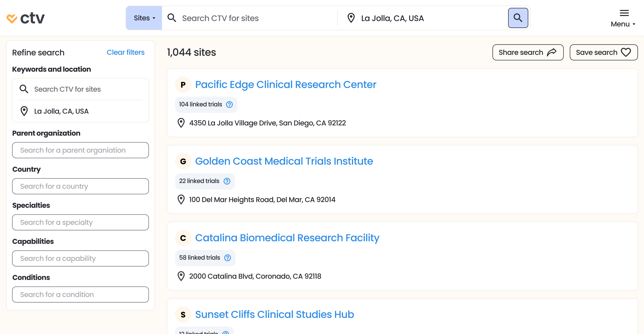Click the G avatar for Golden Coast
The width and height of the screenshot is (644, 334).
click(183, 161)
